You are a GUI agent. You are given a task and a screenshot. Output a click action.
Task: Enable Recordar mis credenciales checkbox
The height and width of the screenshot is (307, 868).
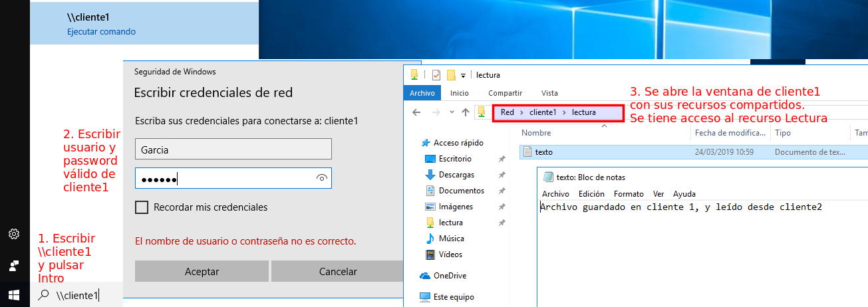[x=141, y=207]
